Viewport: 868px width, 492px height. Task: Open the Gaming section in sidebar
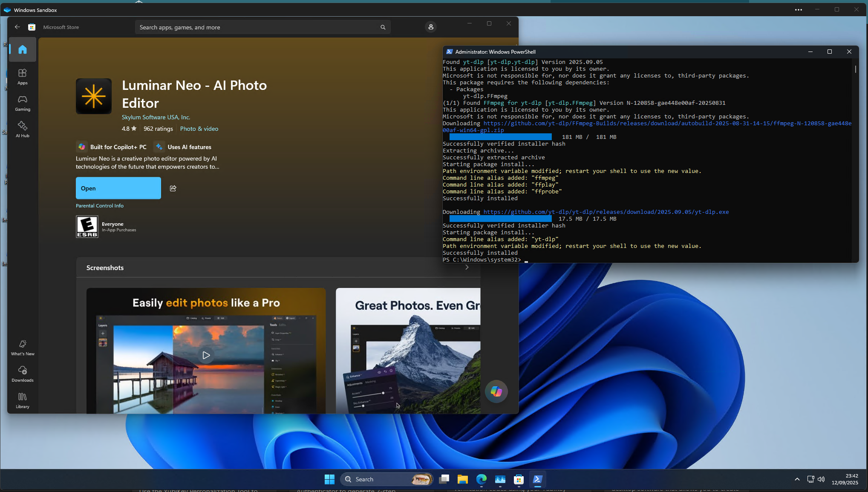23,103
